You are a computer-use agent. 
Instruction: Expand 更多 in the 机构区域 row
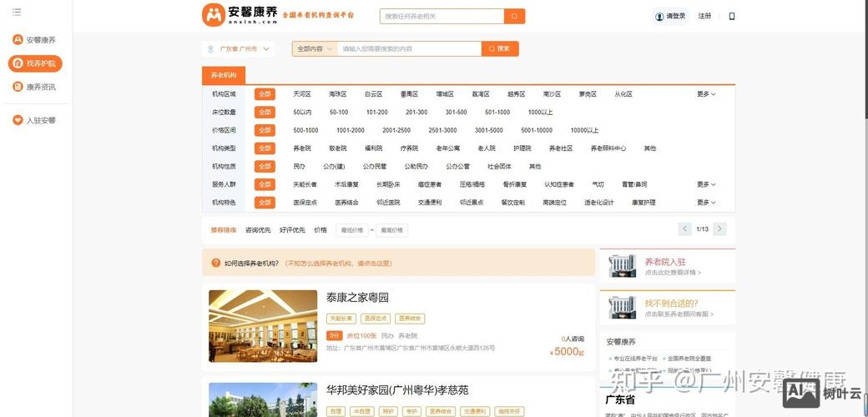tap(706, 94)
